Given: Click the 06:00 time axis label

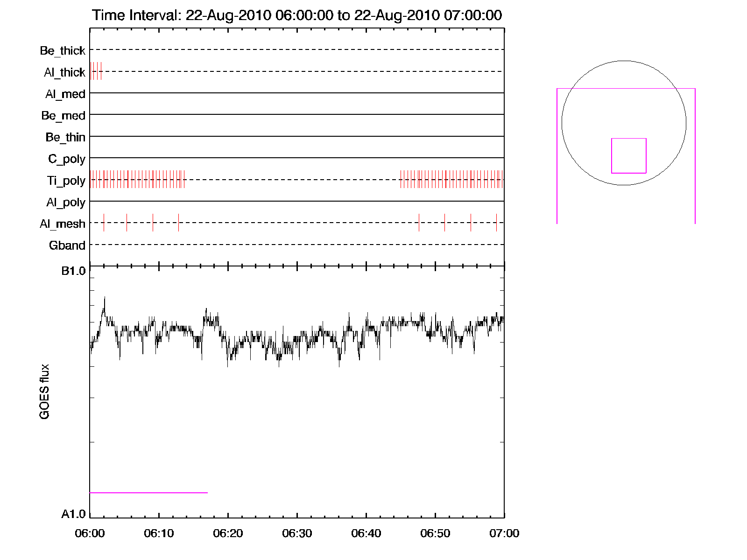Looking at the screenshot, I should point(90,533).
